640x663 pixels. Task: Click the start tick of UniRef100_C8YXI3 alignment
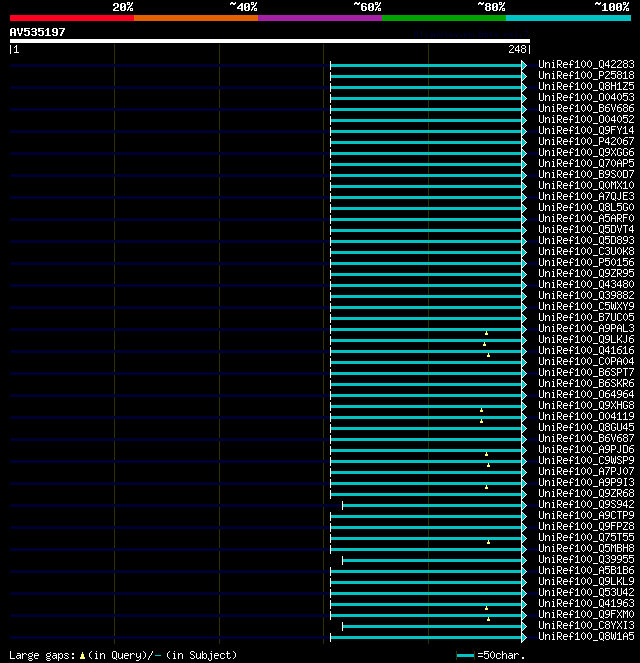point(342,626)
